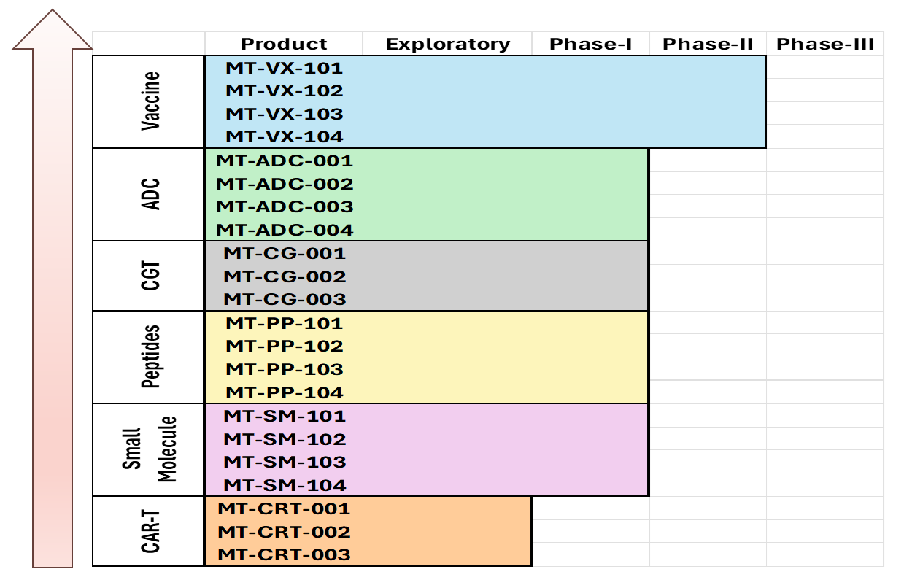Click the ADC category label
This screenshot has height=588, width=904.
point(150,194)
